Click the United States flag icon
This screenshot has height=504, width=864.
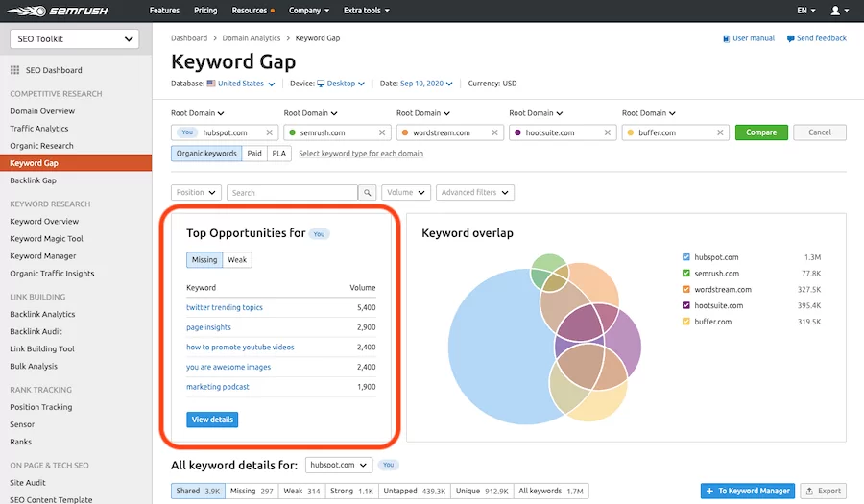211,84
